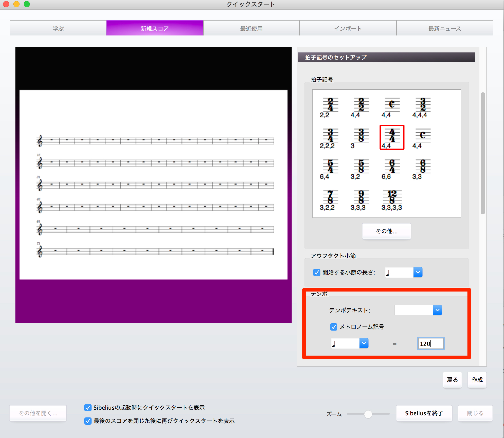
Task: Toggle the メトロノーム記号 checkbox
Action: (x=334, y=327)
